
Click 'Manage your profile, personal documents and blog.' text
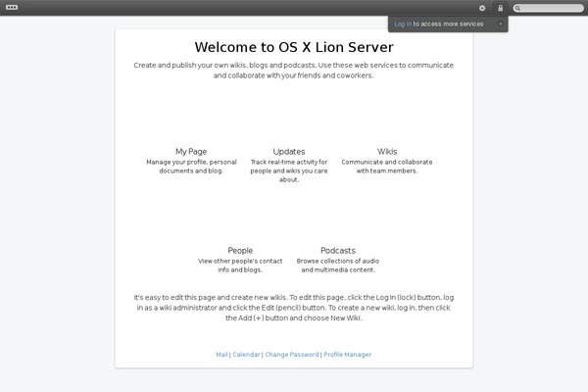coord(191,167)
